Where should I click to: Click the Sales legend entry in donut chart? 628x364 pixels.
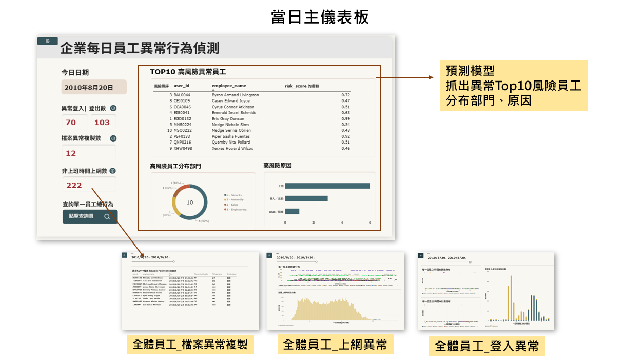point(231,205)
